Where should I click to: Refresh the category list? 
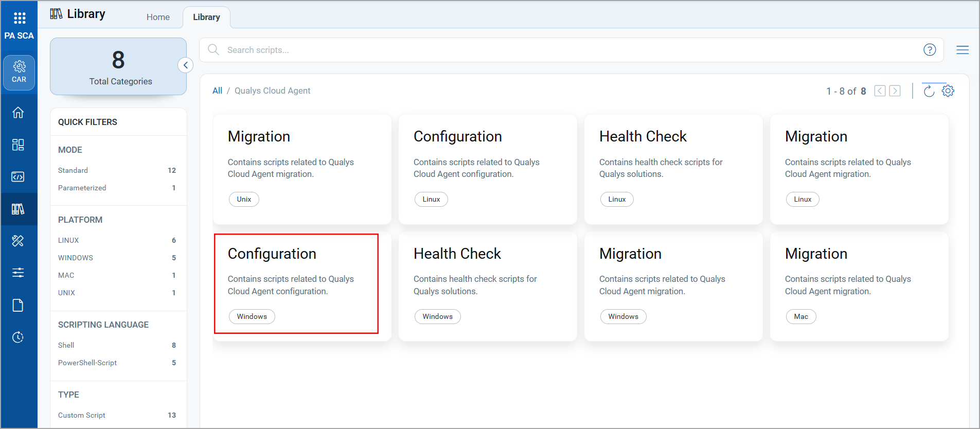[x=929, y=91]
